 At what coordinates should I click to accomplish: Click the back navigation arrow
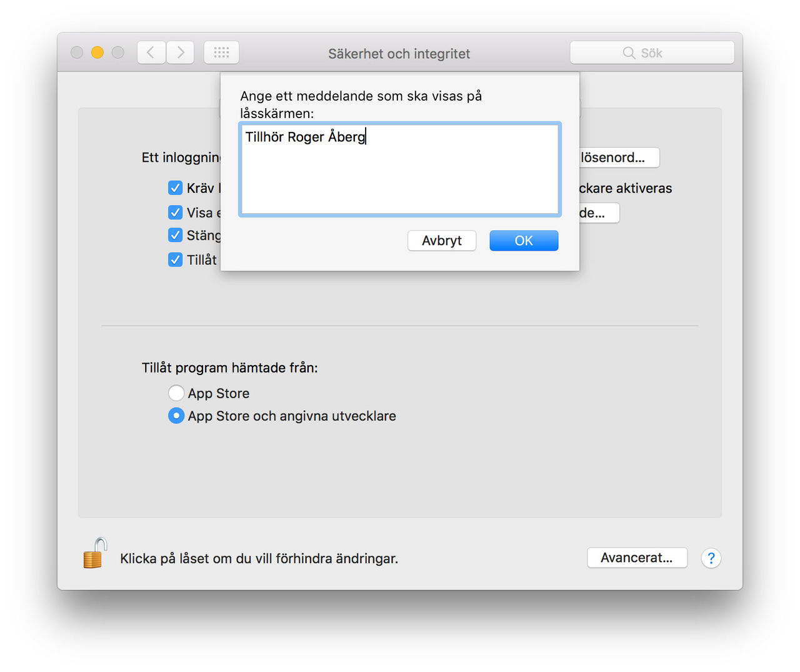tap(151, 53)
